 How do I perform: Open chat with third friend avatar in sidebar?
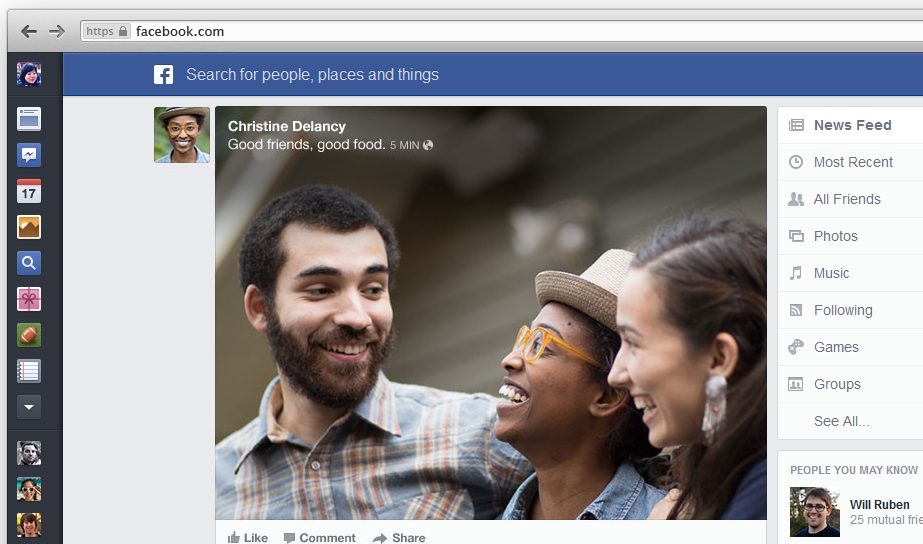pyautogui.click(x=29, y=525)
